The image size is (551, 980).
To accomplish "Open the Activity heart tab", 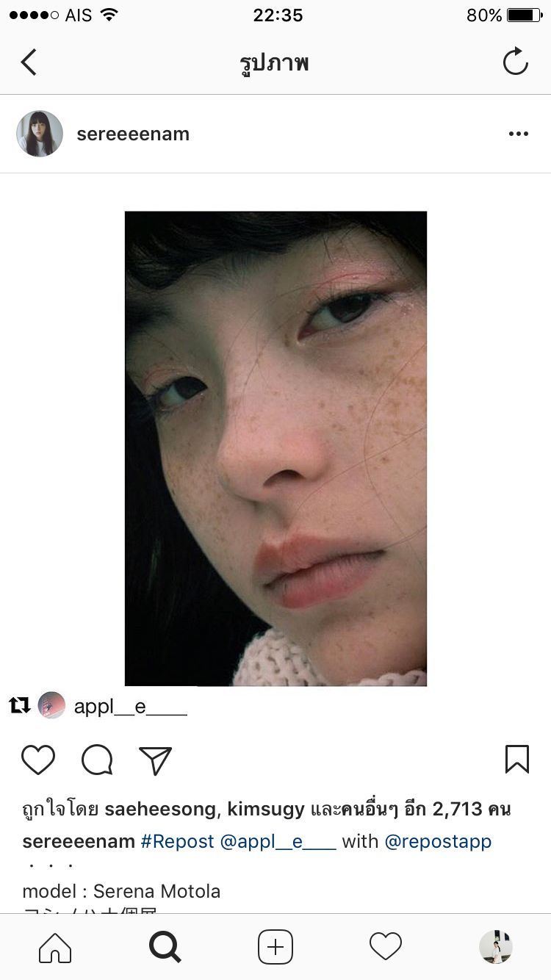I will [386, 948].
